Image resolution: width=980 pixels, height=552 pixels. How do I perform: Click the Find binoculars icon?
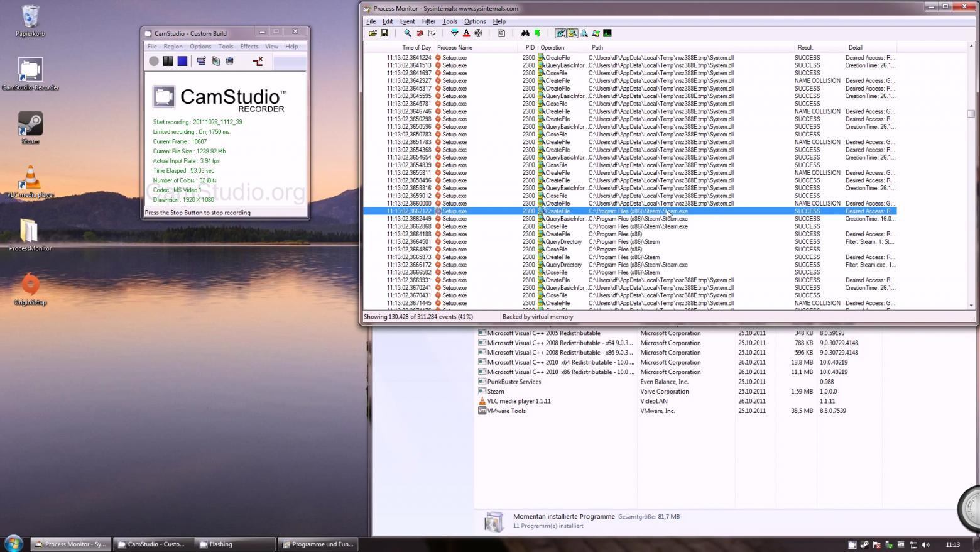point(525,33)
